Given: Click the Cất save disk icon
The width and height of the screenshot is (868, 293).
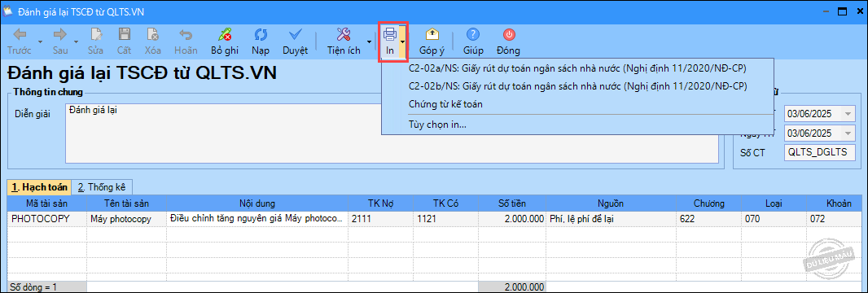Looking at the screenshot, I should (124, 35).
